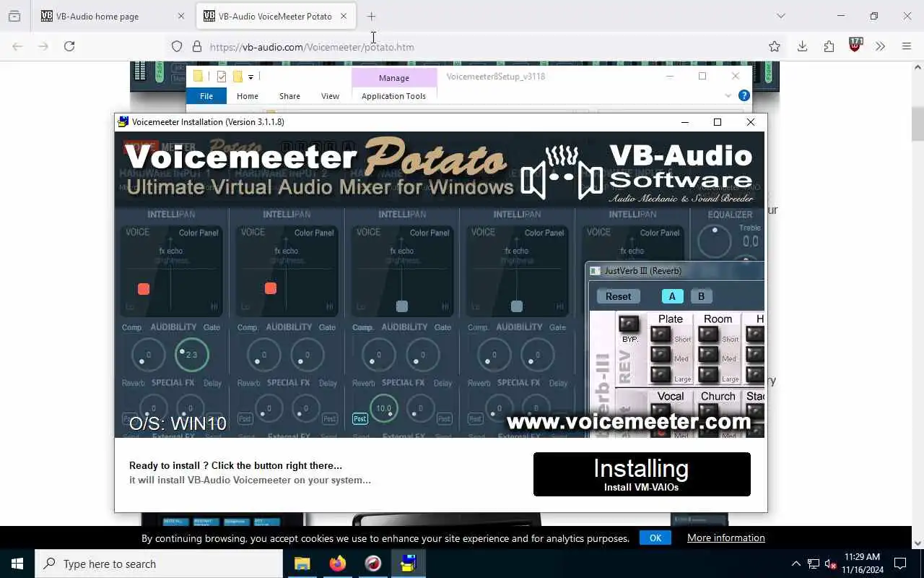Image resolution: width=924 pixels, height=578 pixels.
Task: Open the Home ribbon tab in Explorer
Action: 248,95
